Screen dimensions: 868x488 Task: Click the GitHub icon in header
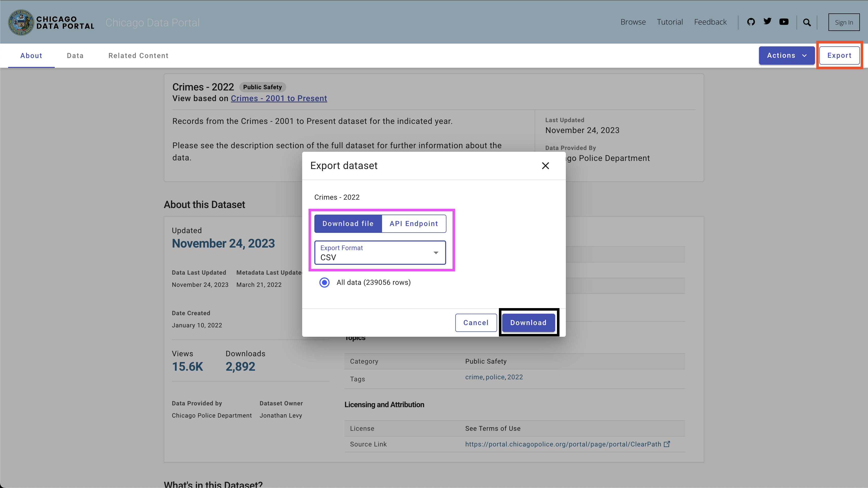751,22
